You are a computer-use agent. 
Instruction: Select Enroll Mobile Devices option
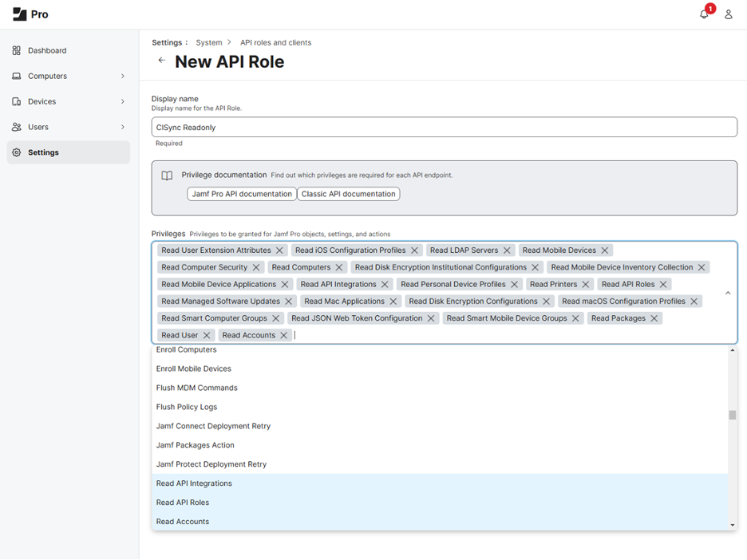pyautogui.click(x=440, y=369)
